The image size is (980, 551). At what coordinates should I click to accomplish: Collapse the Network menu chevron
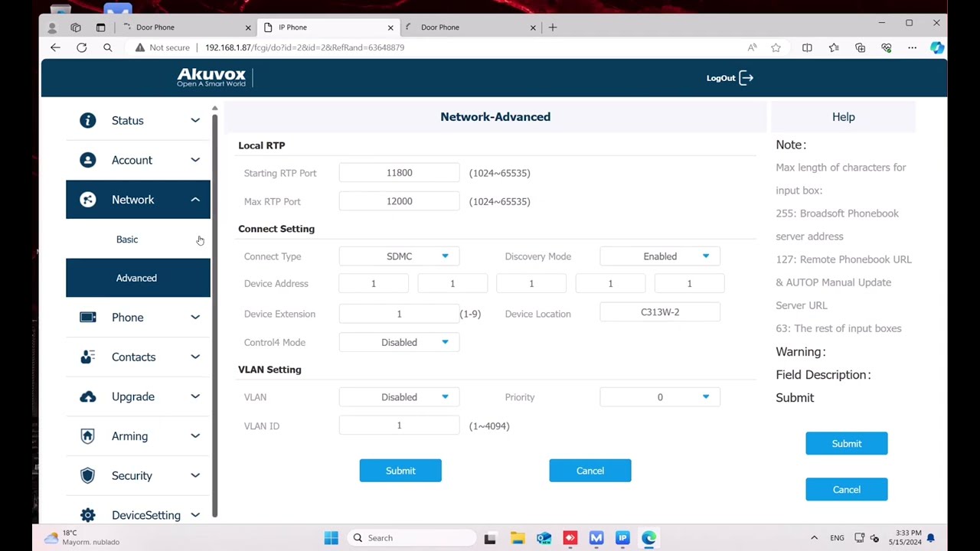195,200
